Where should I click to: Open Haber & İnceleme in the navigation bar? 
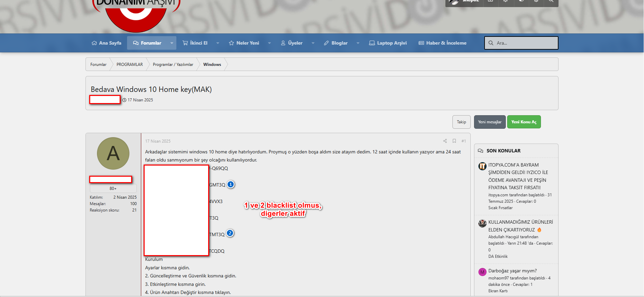(x=443, y=43)
